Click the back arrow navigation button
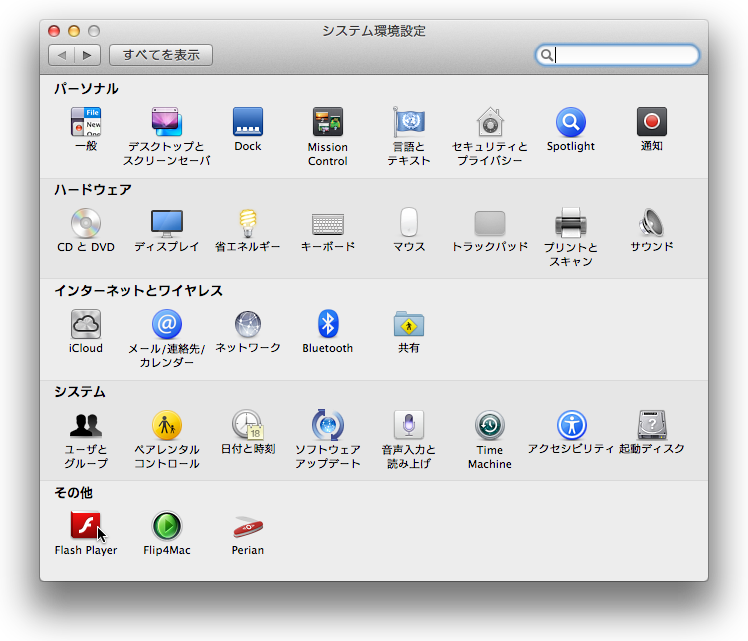 click(x=62, y=55)
